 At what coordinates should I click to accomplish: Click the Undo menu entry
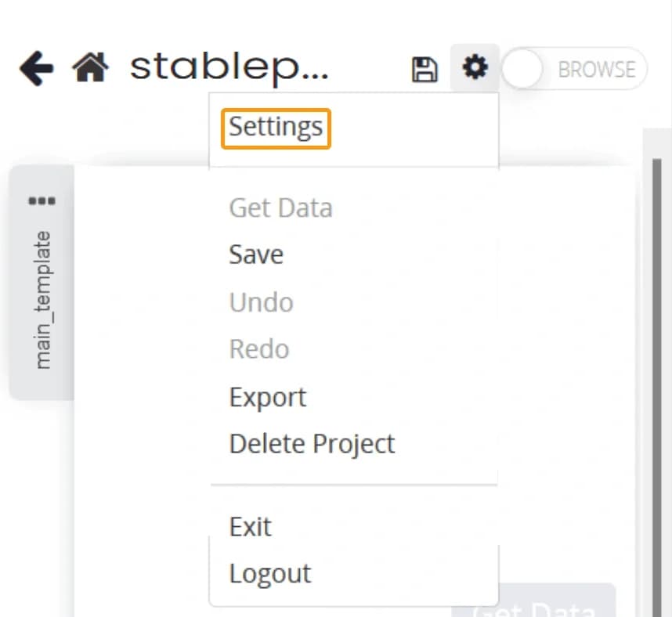click(x=261, y=302)
